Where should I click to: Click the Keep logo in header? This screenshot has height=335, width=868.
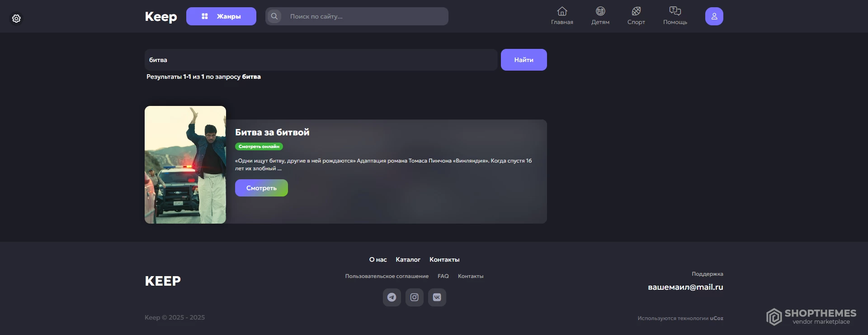tap(160, 16)
